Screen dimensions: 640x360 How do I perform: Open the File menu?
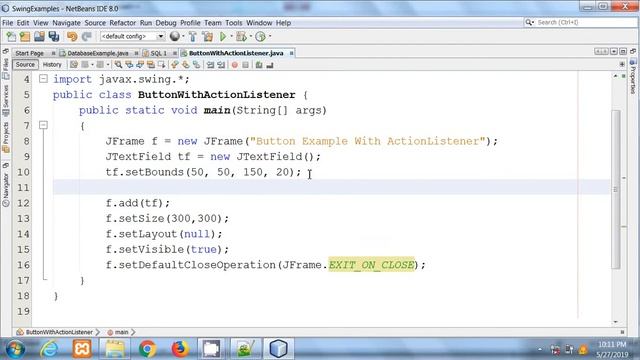(7, 23)
